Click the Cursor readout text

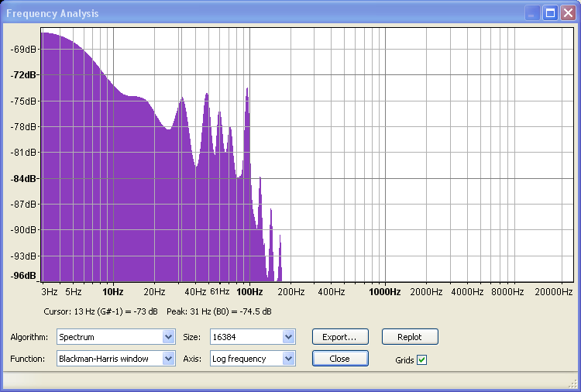point(101,311)
